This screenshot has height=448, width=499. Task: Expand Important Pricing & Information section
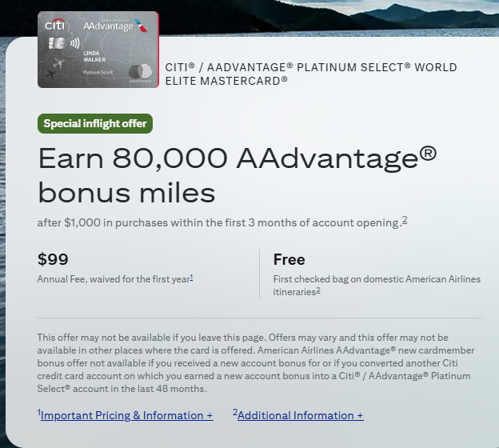[127, 415]
